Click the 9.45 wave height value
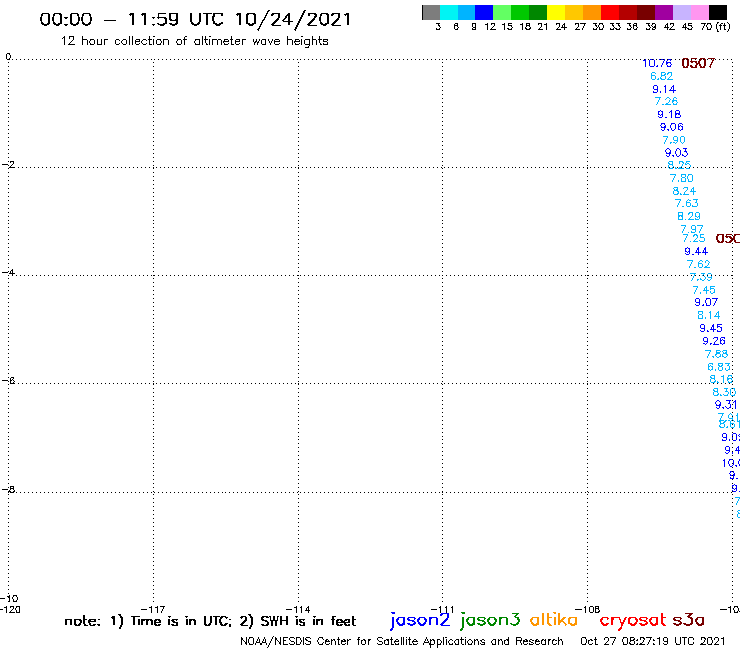Image resolution: width=740 pixels, height=650 pixels. (711, 328)
